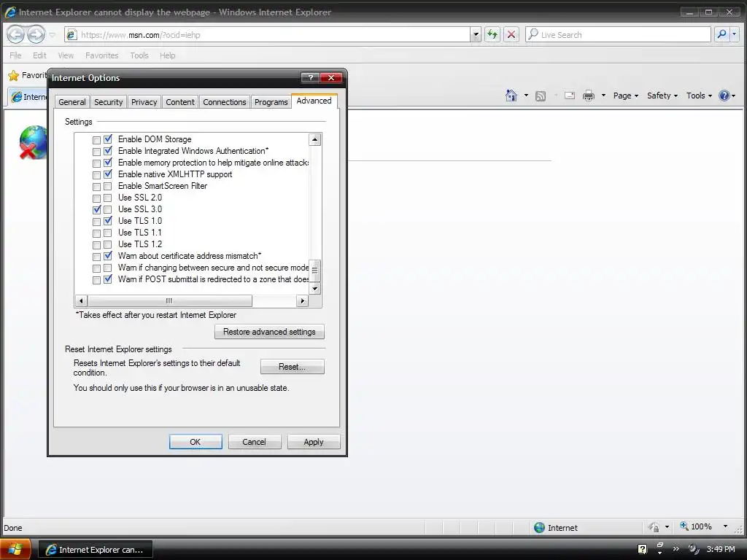Open the Page dropdown menu
This screenshot has width=747, height=560.
pyautogui.click(x=625, y=96)
